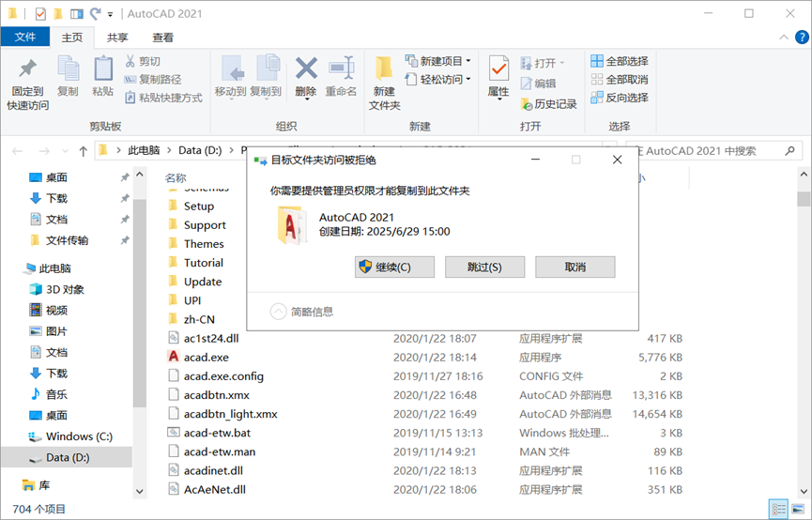
Task: Click the Delete (删除) X icon
Action: (306, 69)
